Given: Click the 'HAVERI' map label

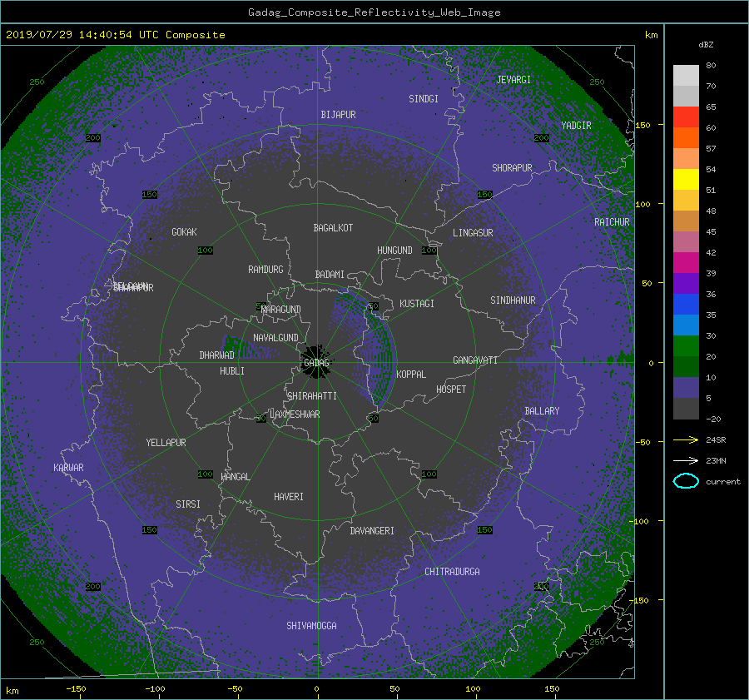Looking at the screenshot, I should 289,497.
